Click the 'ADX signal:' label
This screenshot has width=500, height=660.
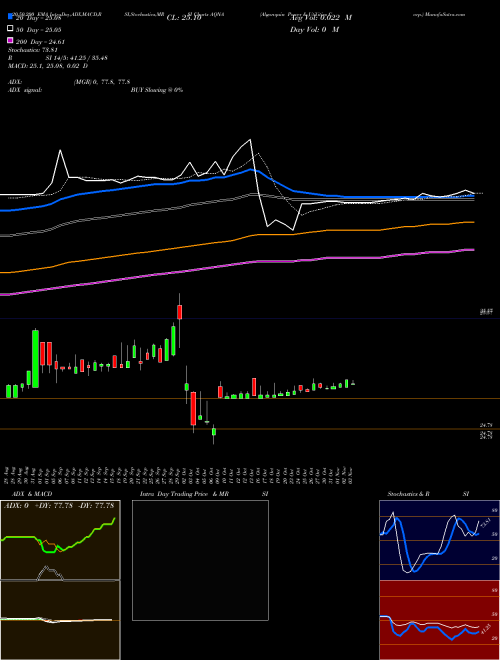(x=25, y=90)
